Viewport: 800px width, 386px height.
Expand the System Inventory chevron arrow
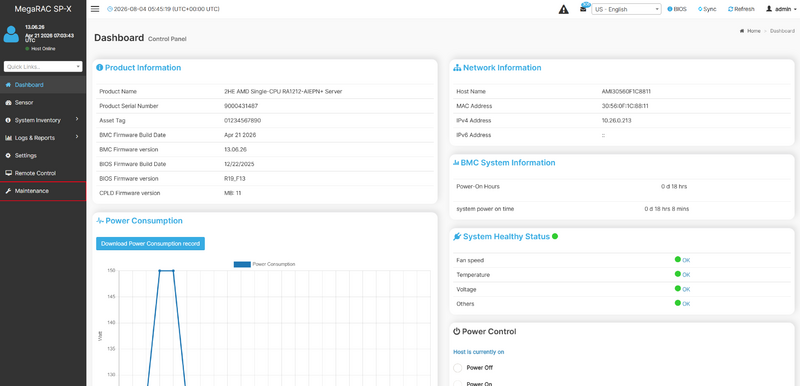77,119
